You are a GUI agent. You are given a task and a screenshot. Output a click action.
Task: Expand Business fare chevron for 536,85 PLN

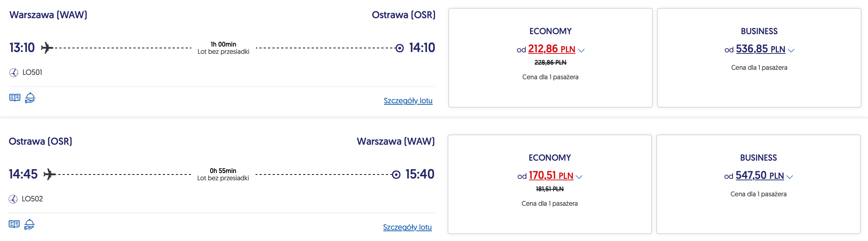[x=791, y=51]
